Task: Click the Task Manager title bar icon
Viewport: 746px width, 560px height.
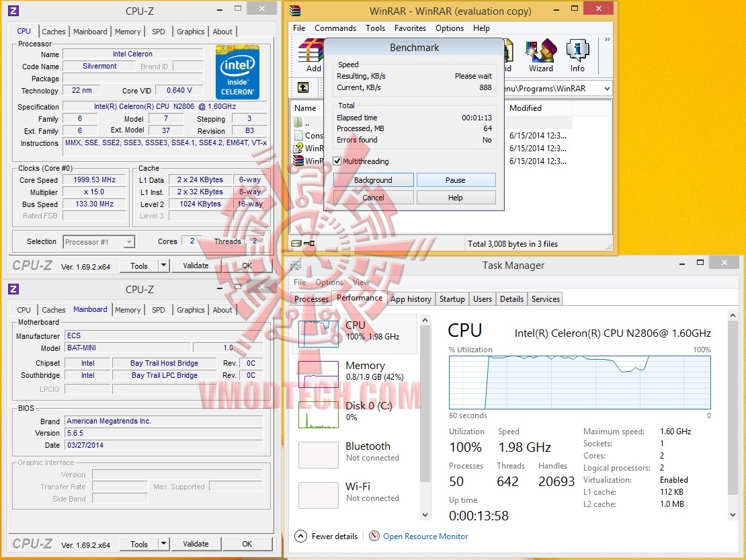Action: point(296,266)
